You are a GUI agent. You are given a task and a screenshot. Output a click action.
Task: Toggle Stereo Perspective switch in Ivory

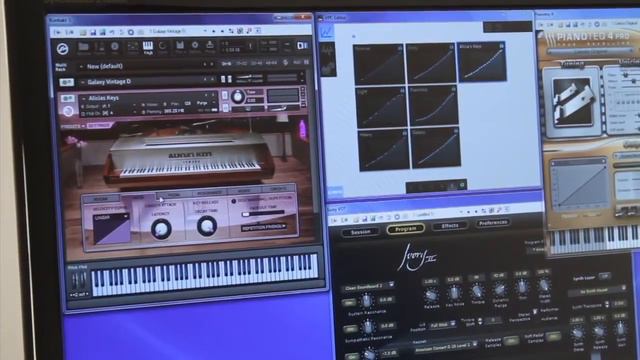(535, 312)
